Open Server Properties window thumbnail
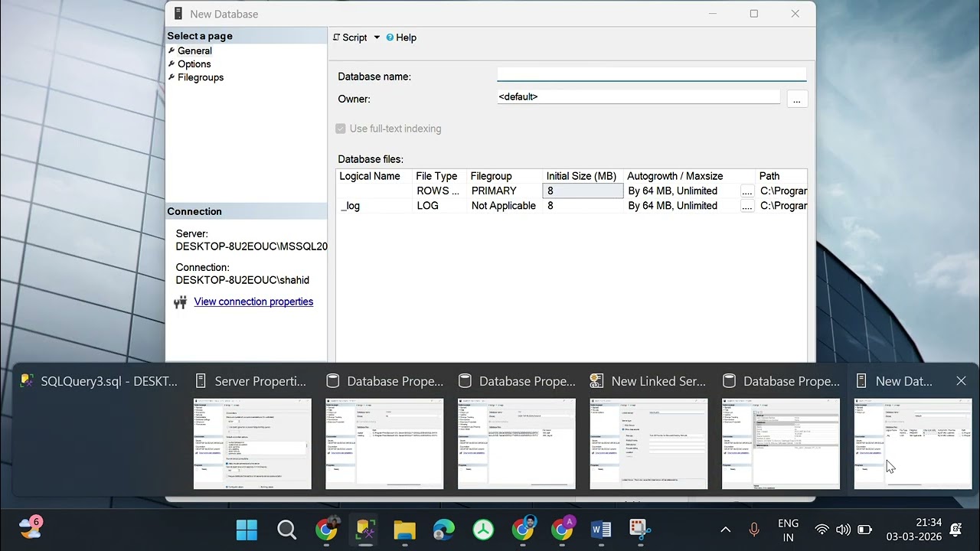This screenshot has height=551, width=980. [253, 444]
